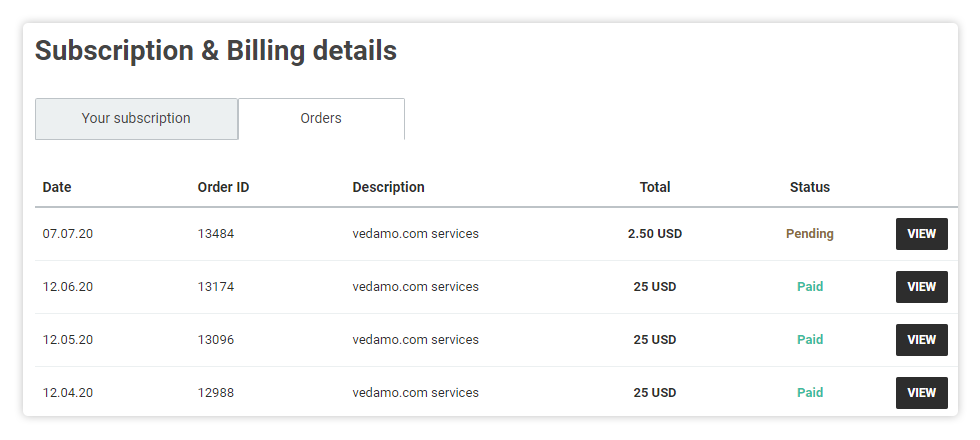
Task: Select the Orders tab
Action: click(321, 119)
